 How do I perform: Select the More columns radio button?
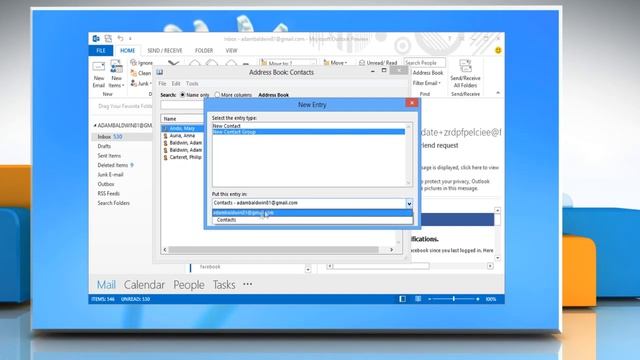click(217, 95)
